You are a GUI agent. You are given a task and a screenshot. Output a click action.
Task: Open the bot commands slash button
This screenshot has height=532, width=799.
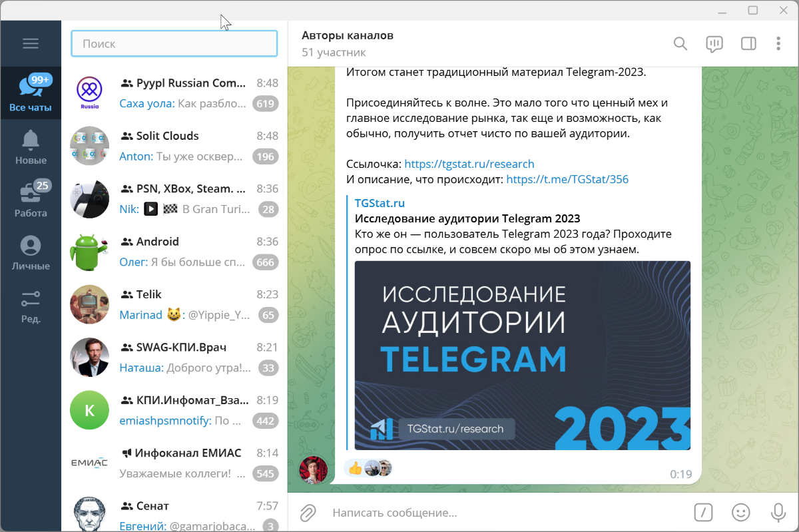[x=704, y=512]
